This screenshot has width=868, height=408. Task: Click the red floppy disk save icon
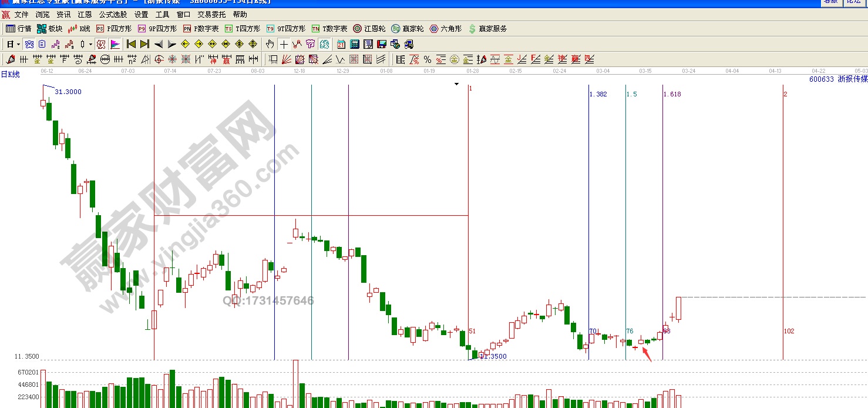382,44
